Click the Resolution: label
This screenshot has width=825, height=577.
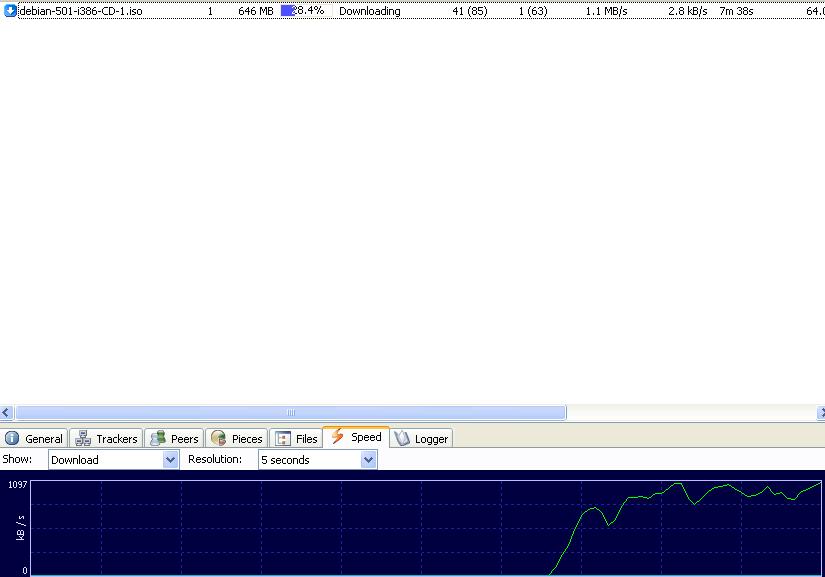pos(215,459)
